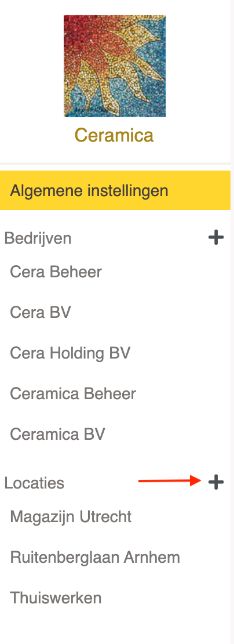Select the Locaties section header

34,483
